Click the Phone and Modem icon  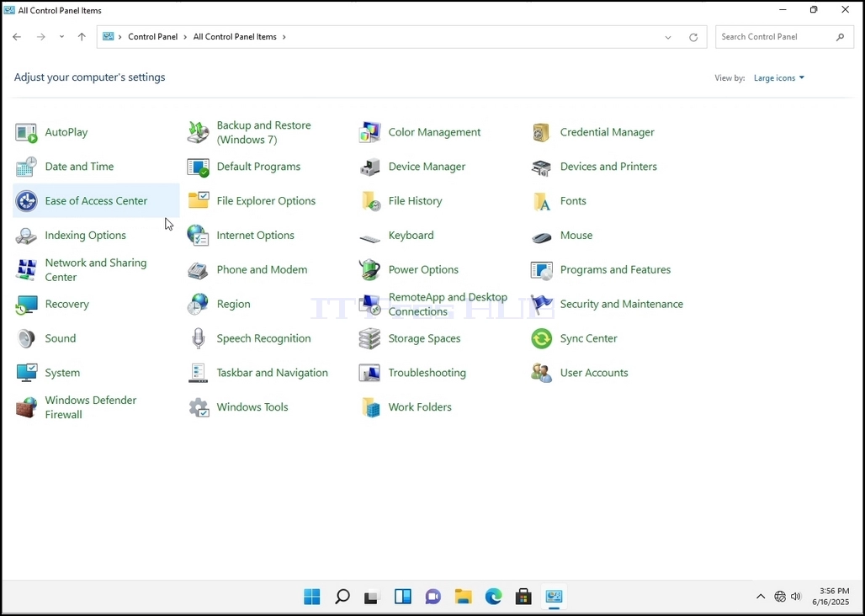[x=198, y=270]
